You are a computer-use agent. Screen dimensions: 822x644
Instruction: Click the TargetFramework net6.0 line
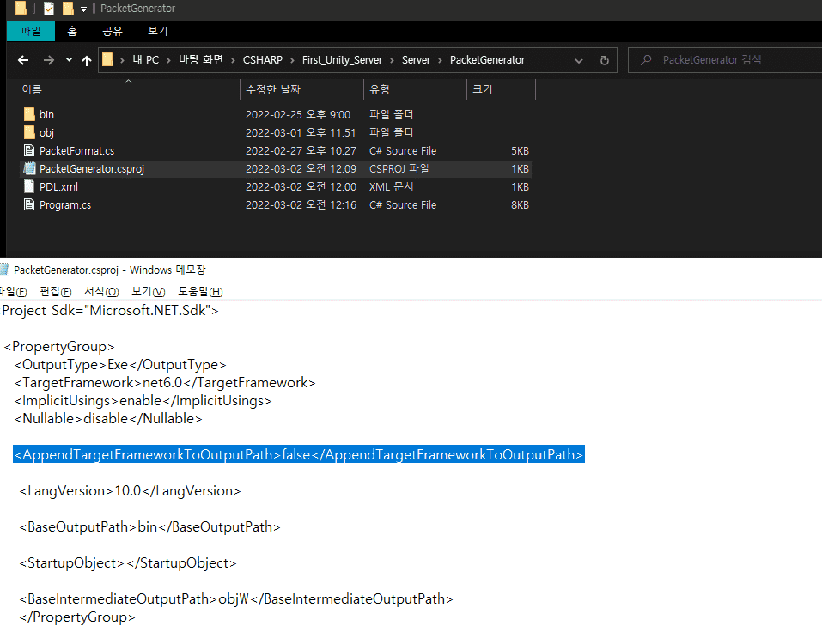point(165,382)
